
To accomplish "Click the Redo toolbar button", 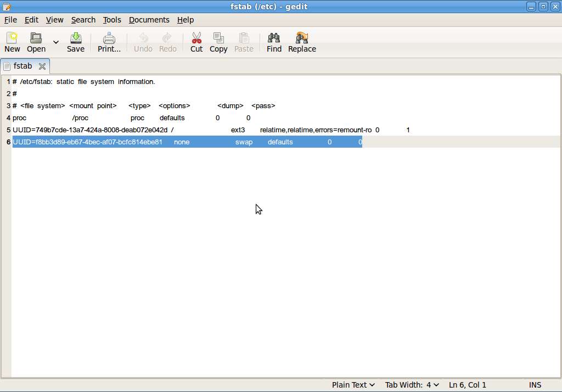I will coord(168,42).
